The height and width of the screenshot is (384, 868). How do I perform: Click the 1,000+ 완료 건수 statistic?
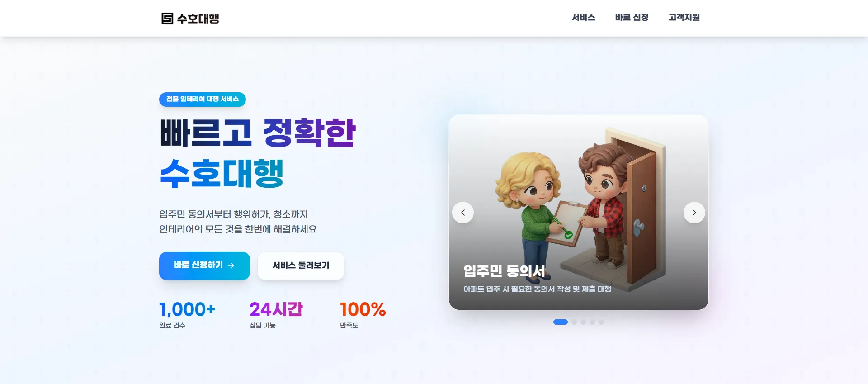click(187, 315)
